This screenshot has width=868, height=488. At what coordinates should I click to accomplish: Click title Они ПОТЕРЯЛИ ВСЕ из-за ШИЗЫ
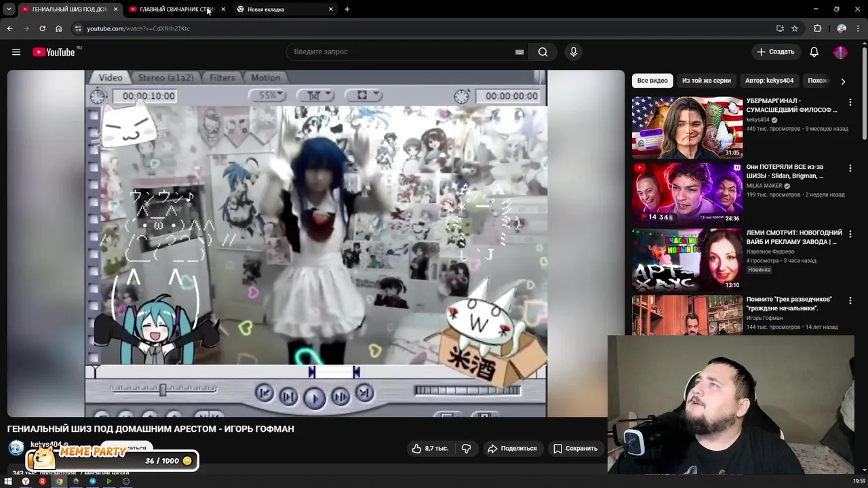(x=785, y=171)
